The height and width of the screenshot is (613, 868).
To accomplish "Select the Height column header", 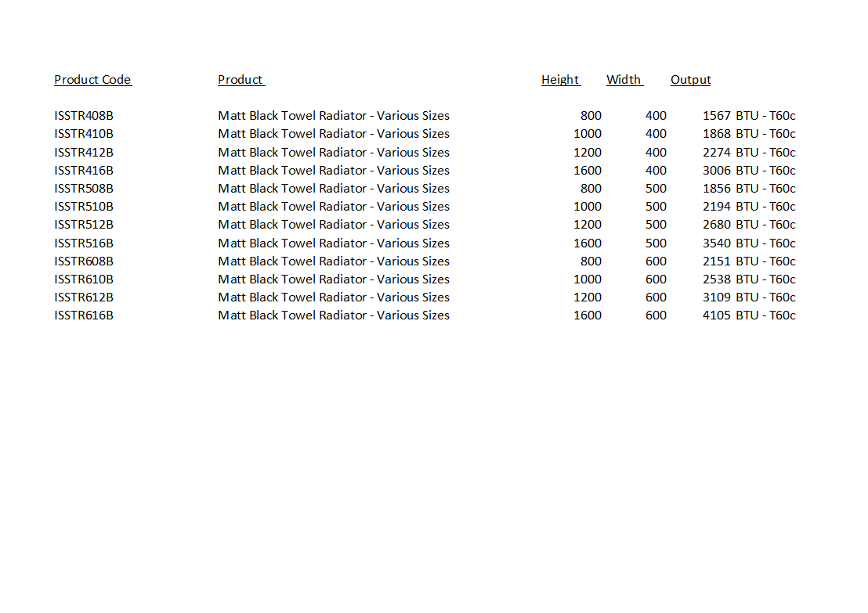I will tap(560, 80).
